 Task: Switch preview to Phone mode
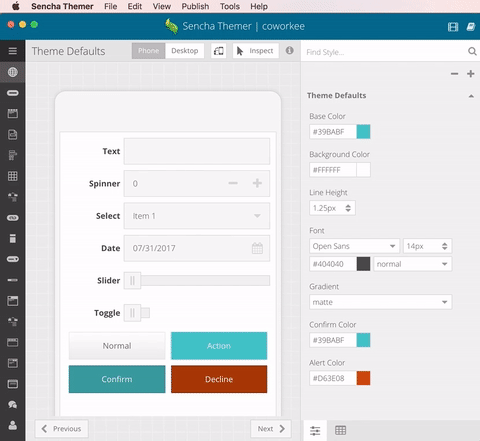point(148,51)
